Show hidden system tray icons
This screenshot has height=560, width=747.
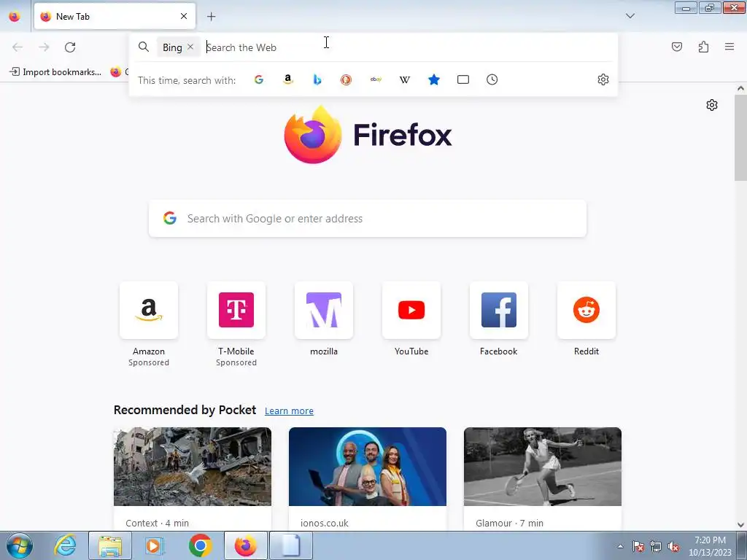620,547
